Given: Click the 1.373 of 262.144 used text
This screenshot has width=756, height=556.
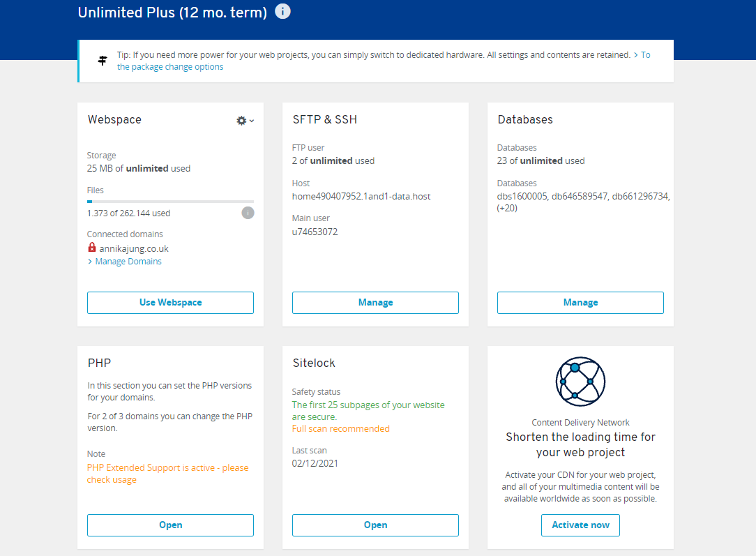Looking at the screenshot, I should (129, 213).
